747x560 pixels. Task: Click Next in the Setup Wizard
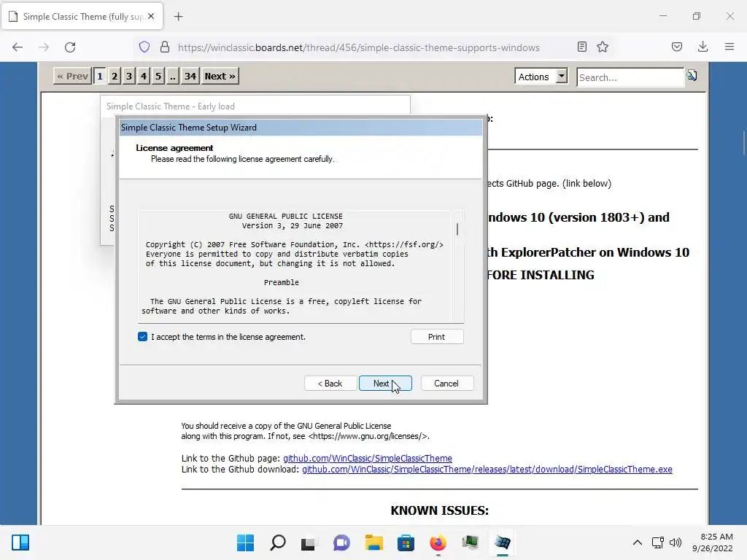385,384
